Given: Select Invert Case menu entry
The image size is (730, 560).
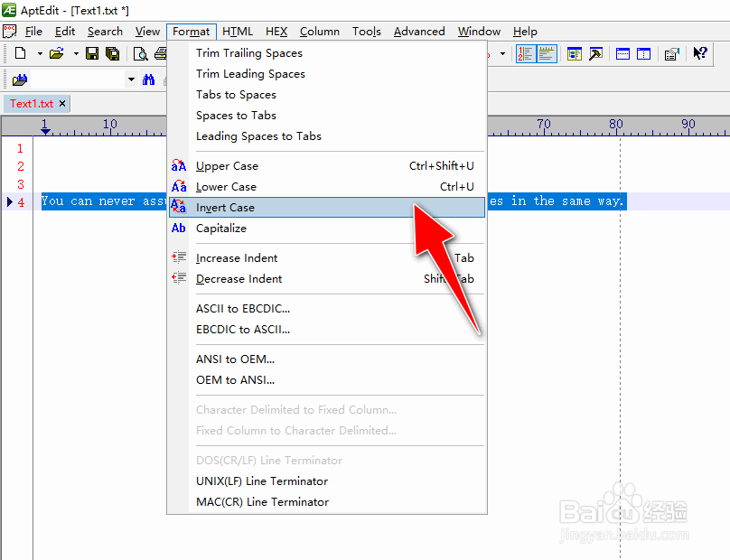Looking at the screenshot, I should click(x=327, y=207).
